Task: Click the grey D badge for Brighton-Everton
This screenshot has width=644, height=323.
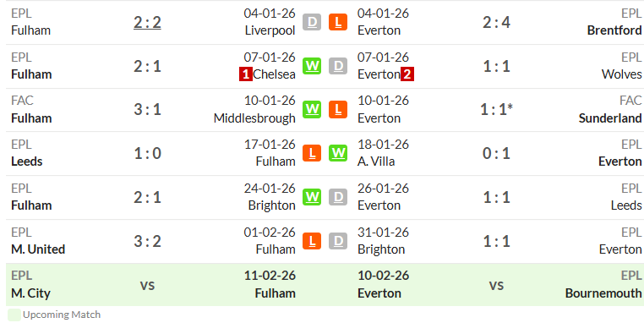Action: click(338, 241)
